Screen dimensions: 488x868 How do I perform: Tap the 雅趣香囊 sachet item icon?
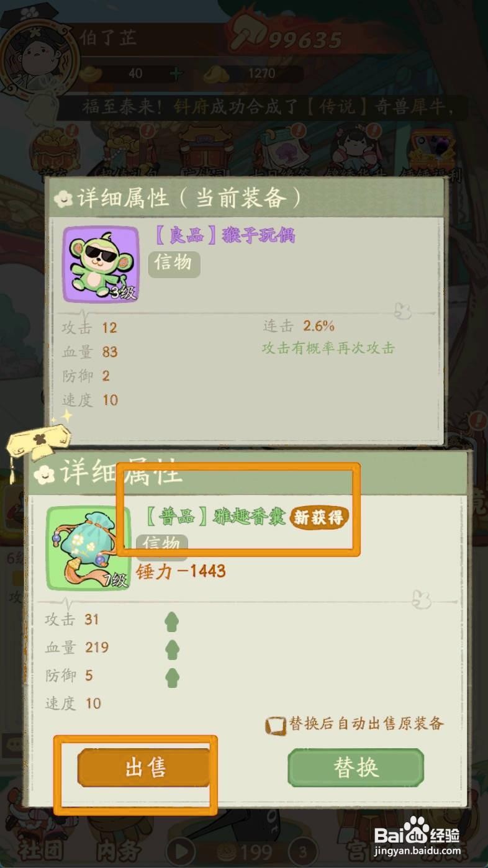(x=89, y=549)
